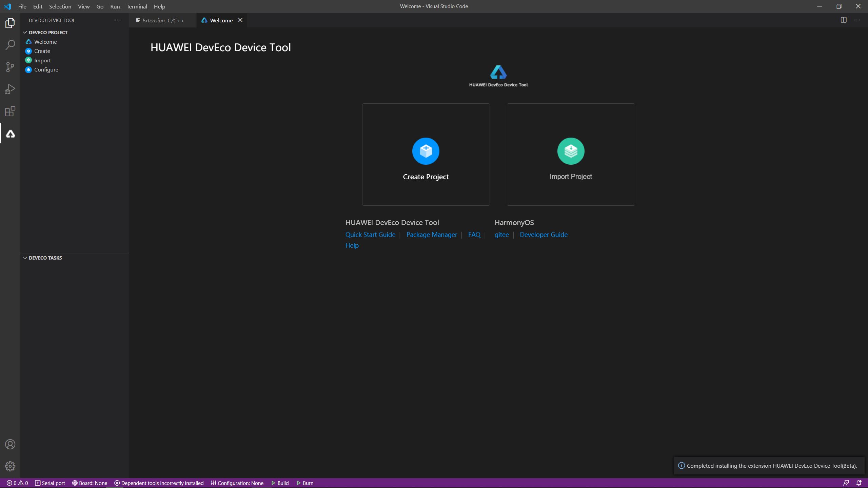Open the Quick Start Guide link

370,235
